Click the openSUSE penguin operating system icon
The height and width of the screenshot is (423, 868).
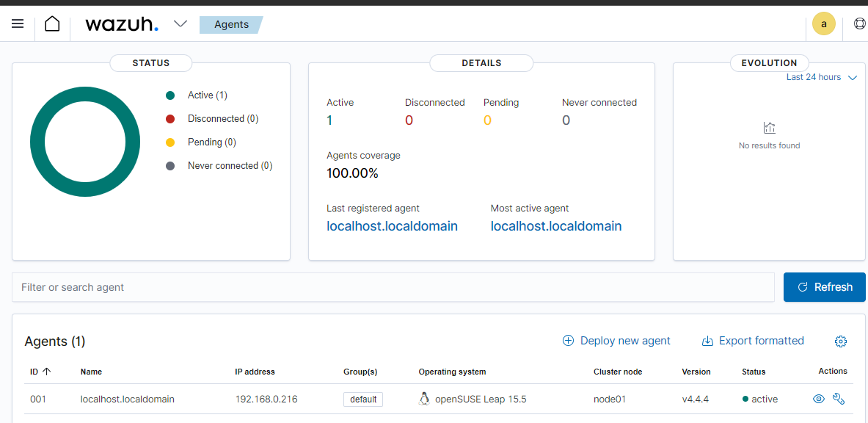(424, 399)
